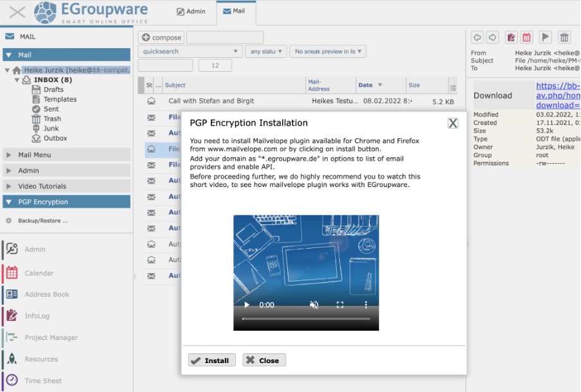This screenshot has width=581, height=392.
Task: Open the quicksearch dropdown
Action: point(190,51)
